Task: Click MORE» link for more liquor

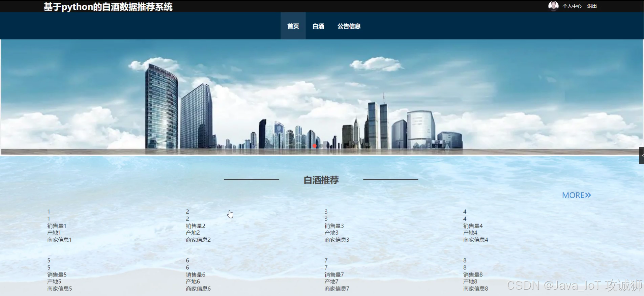Action: pyautogui.click(x=576, y=195)
